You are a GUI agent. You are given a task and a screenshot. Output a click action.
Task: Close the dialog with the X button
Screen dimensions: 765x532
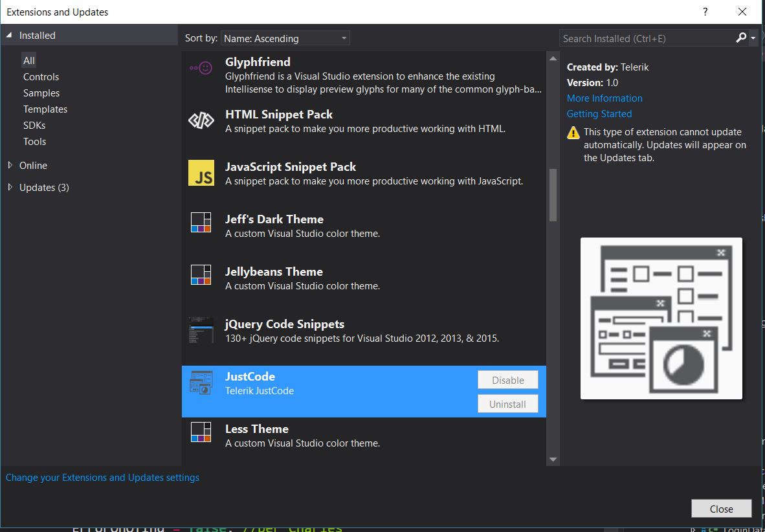tap(742, 12)
